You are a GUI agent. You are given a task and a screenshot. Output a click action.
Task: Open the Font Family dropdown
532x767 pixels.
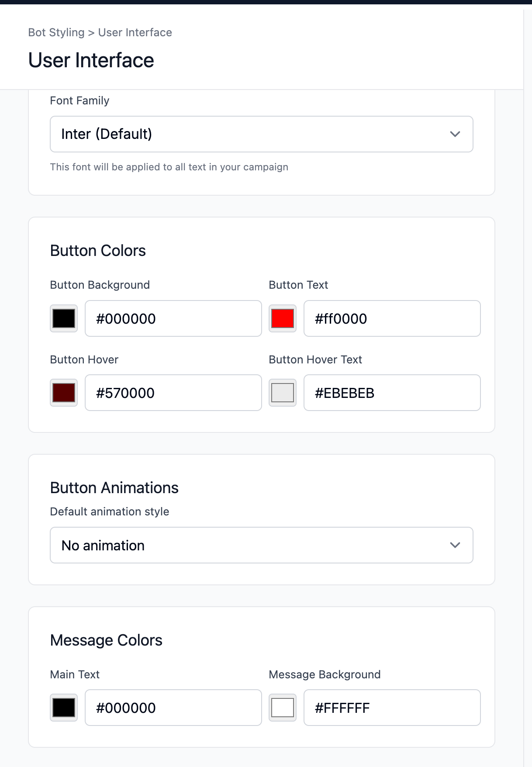(x=261, y=134)
